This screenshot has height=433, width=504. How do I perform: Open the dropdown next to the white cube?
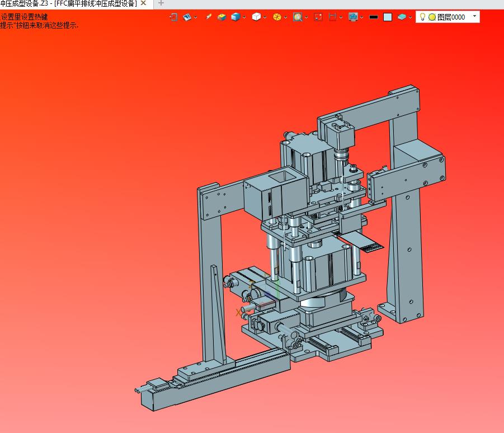[265, 17]
